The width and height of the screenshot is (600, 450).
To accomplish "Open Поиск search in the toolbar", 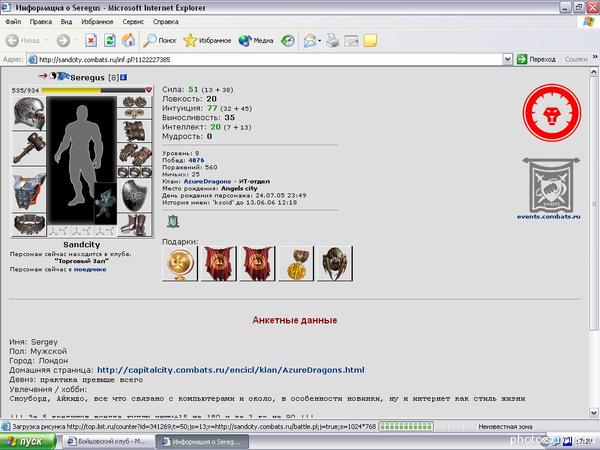I will point(160,40).
